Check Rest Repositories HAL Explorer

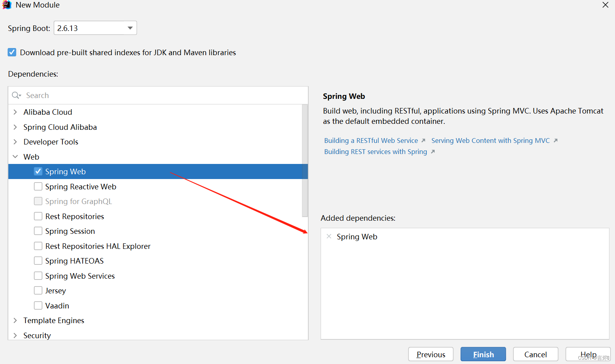[38, 246]
